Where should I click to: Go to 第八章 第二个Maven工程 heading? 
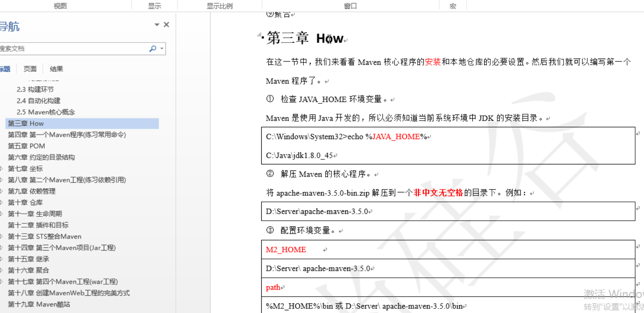pyautogui.click(x=67, y=180)
